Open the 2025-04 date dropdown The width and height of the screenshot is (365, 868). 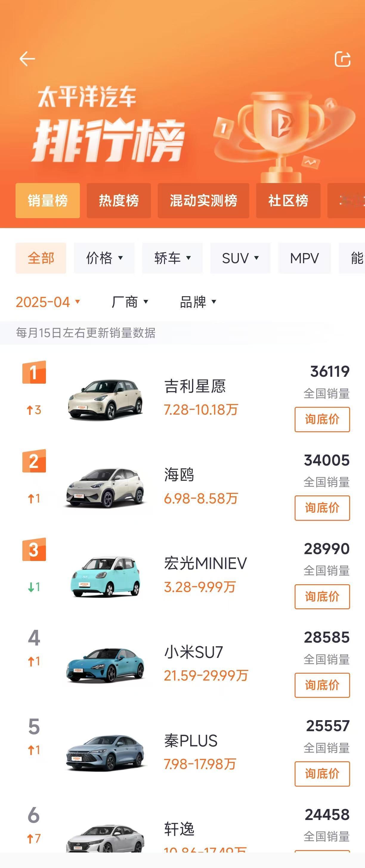point(48,302)
